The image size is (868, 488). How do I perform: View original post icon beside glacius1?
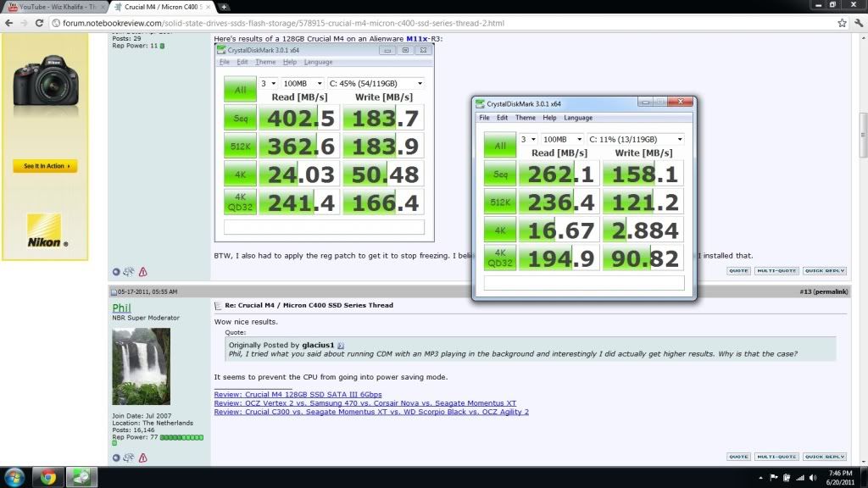click(341, 346)
